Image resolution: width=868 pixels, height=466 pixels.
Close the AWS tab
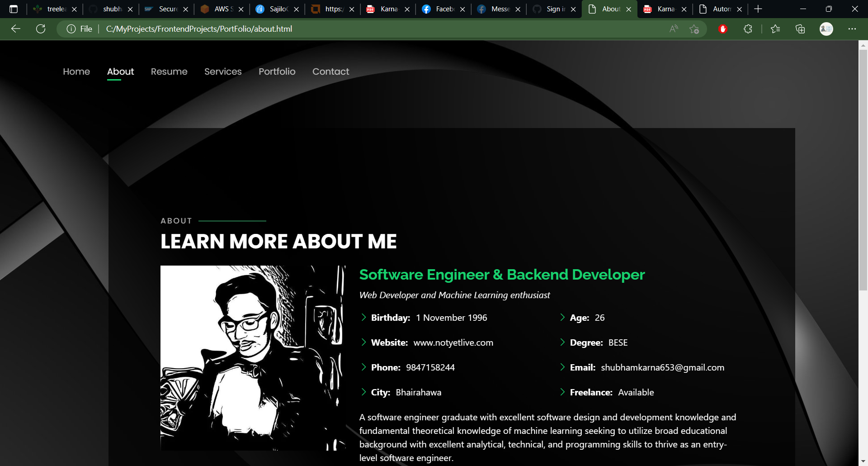click(241, 9)
